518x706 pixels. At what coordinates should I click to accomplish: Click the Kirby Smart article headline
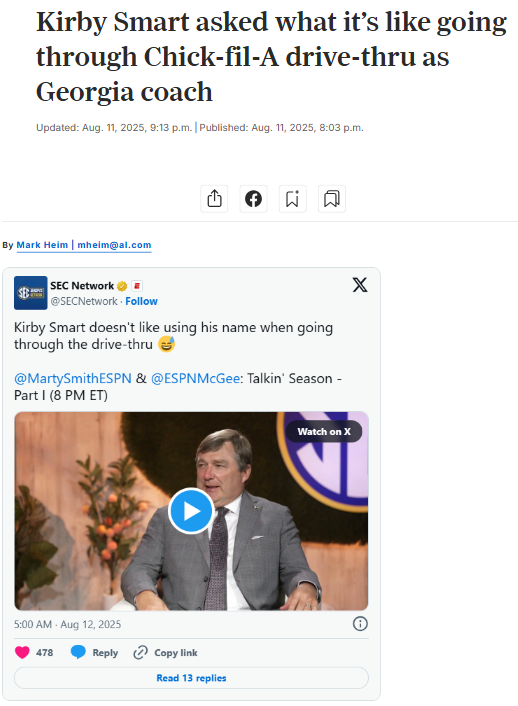[x=271, y=57]
